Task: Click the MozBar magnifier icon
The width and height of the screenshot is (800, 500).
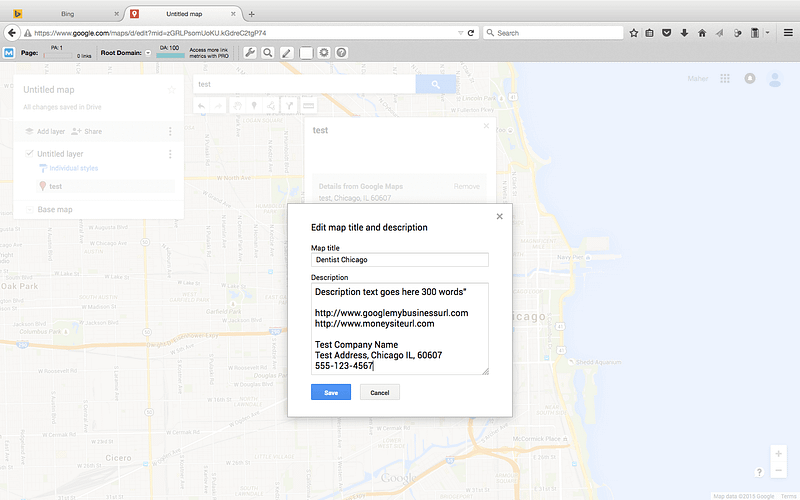Action: coord(268,53)
